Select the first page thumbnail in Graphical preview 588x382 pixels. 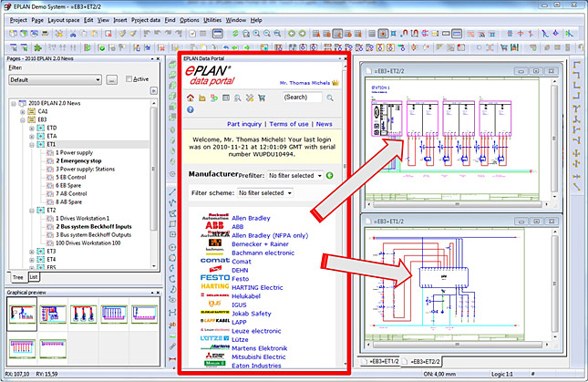pos(22,315)
